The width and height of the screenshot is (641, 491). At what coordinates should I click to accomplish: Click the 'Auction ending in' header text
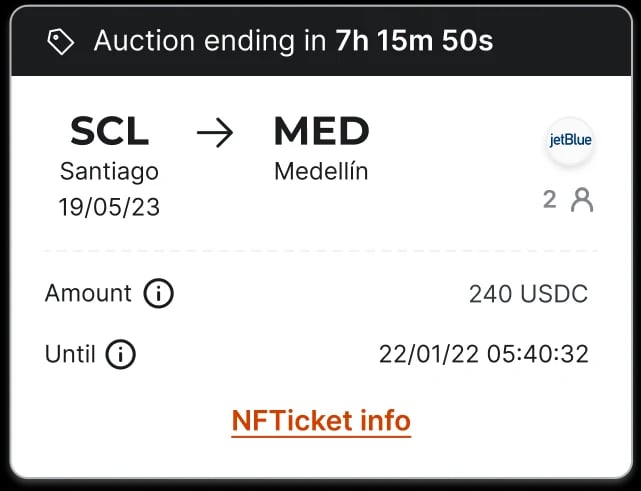pyautogui.click(x=210, y=41)
